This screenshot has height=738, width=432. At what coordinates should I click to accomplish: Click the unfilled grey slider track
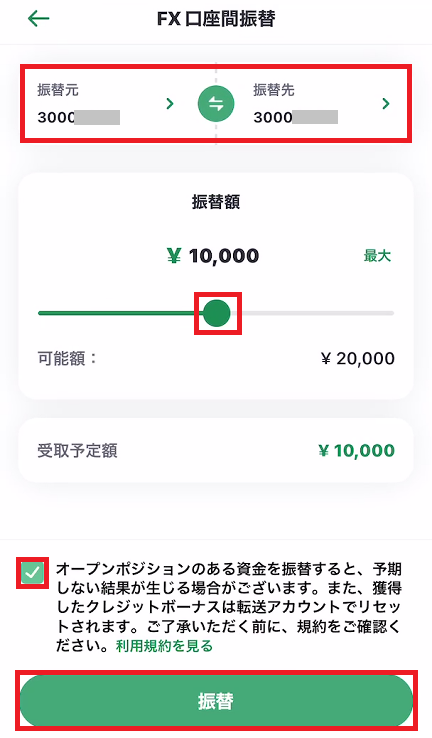click(312, 313)
